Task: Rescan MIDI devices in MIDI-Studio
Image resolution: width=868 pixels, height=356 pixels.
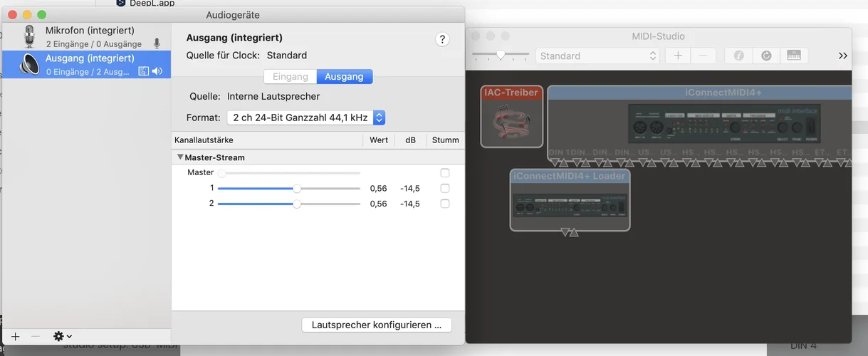Action: [766, 56]
